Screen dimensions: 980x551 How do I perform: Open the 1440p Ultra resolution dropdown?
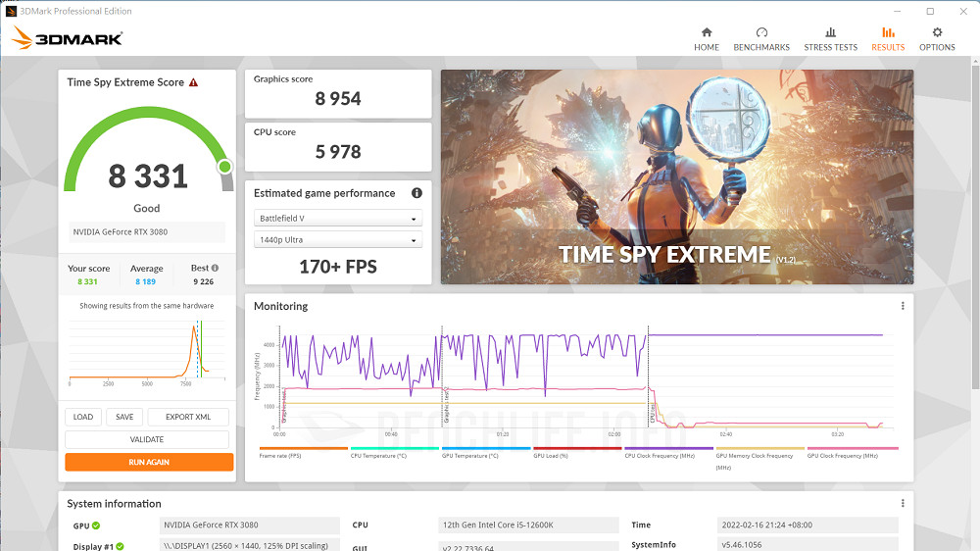[338, 239]
